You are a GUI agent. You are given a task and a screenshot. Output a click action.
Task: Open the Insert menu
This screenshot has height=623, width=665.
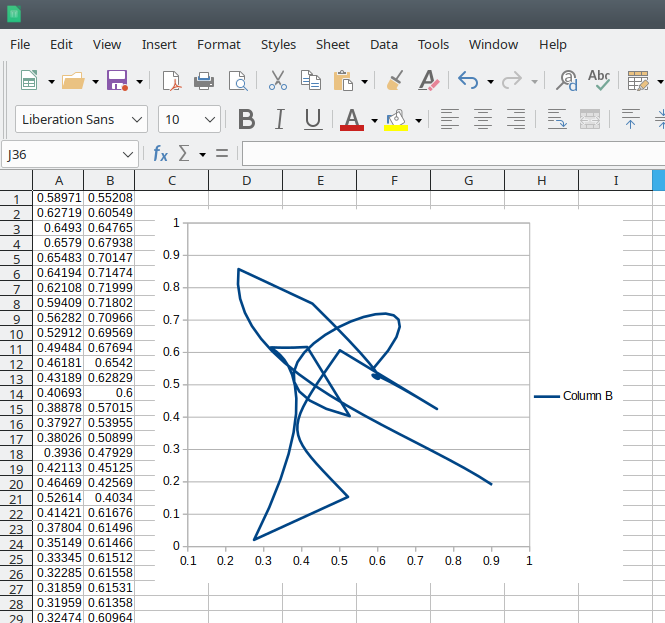159,44
